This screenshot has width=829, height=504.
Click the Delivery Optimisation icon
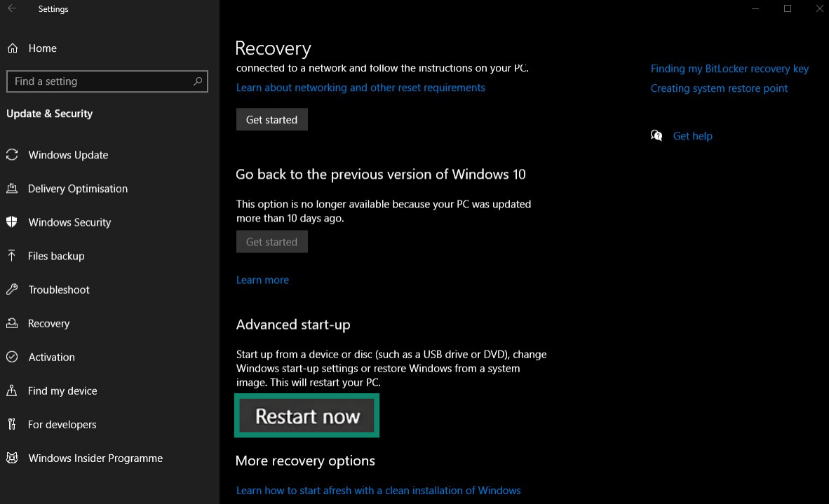click(x=13, y=189)
